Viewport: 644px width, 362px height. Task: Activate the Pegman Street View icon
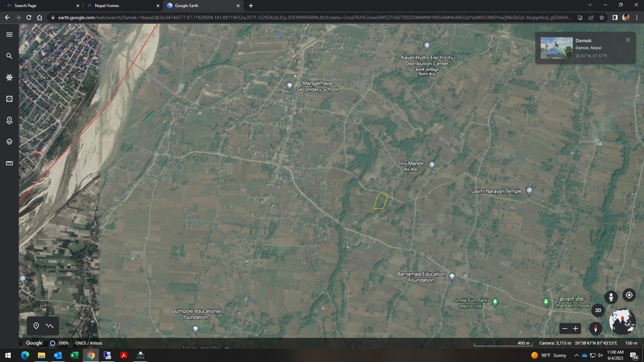pos(611,297)
